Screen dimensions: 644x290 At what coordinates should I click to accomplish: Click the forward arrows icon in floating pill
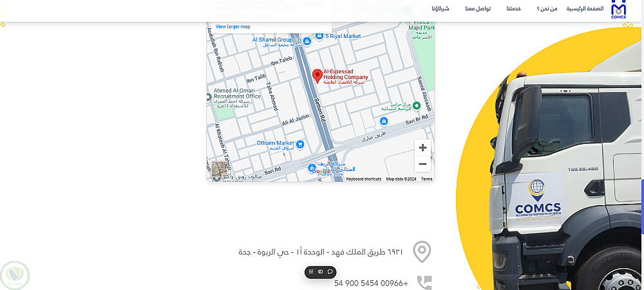click(320, 271)
